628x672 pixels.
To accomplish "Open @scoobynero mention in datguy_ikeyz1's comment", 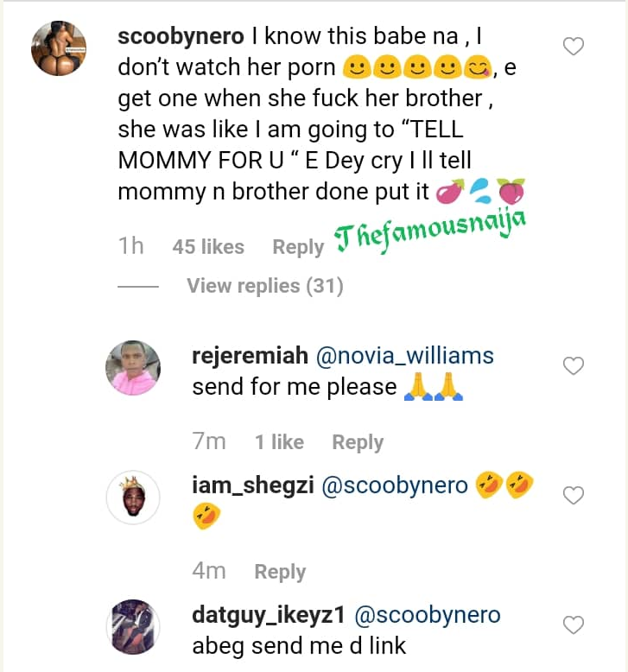I will coord(427,615).
